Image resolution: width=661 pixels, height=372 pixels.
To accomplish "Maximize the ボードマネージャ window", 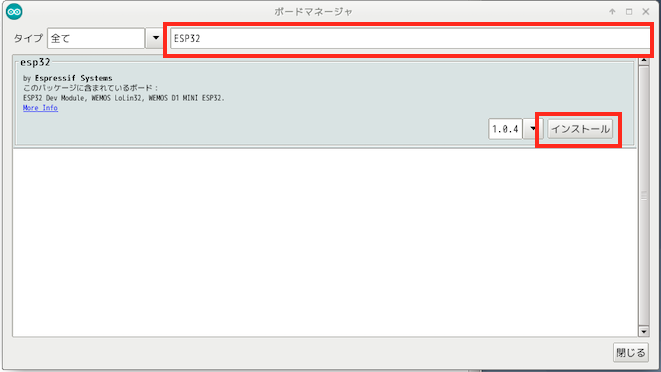I will [x=629, y=12].
